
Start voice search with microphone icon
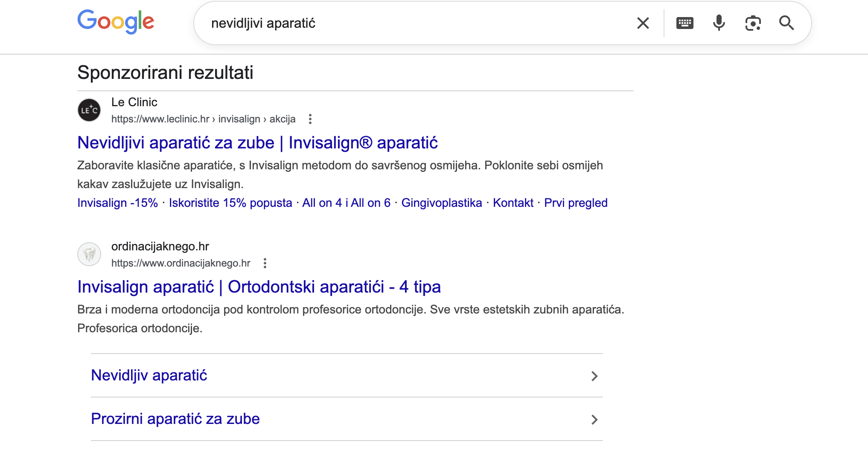pyautogui.click(x=719, y=23)
